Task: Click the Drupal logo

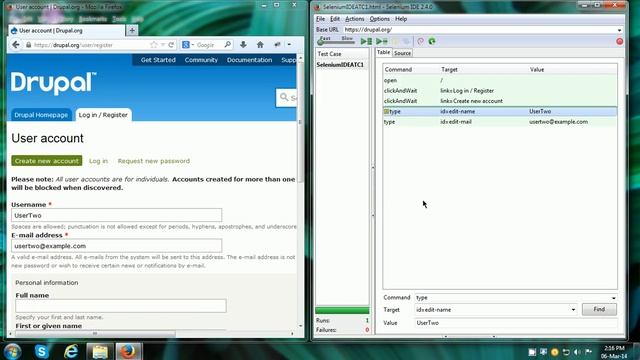Action: tap(53, 83)
